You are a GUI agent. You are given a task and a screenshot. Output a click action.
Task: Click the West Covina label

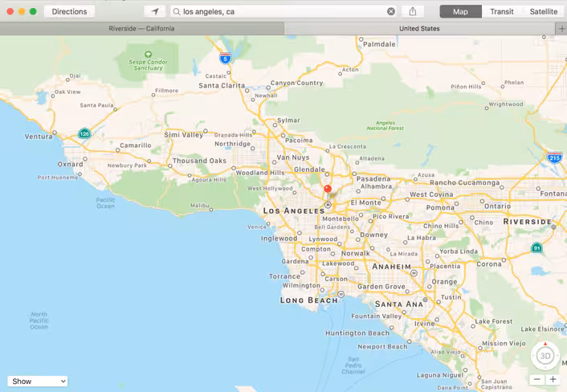click(x=431, y=194)
